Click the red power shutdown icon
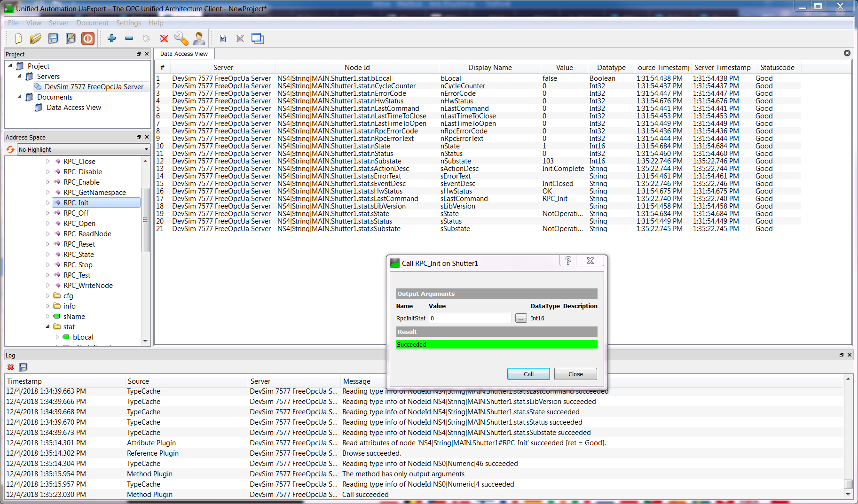 click(x=88, y=39)
